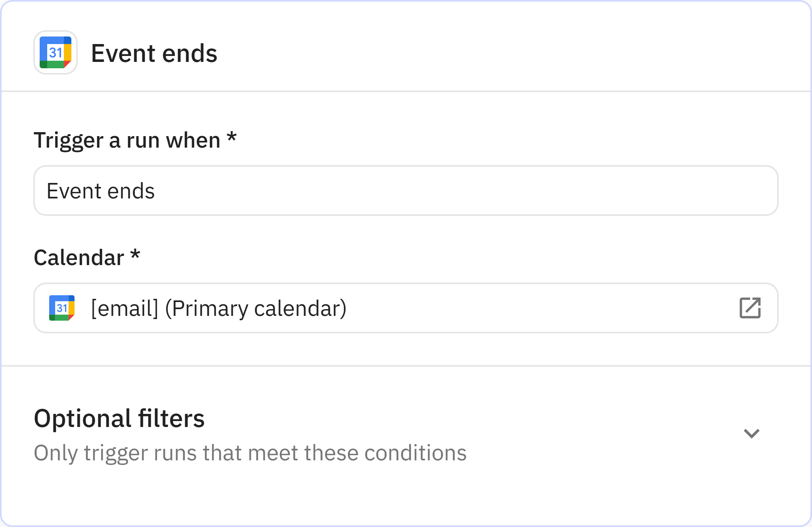
Task: Click the small Google Calendar icon inside Calendar field
Action: 62,308
